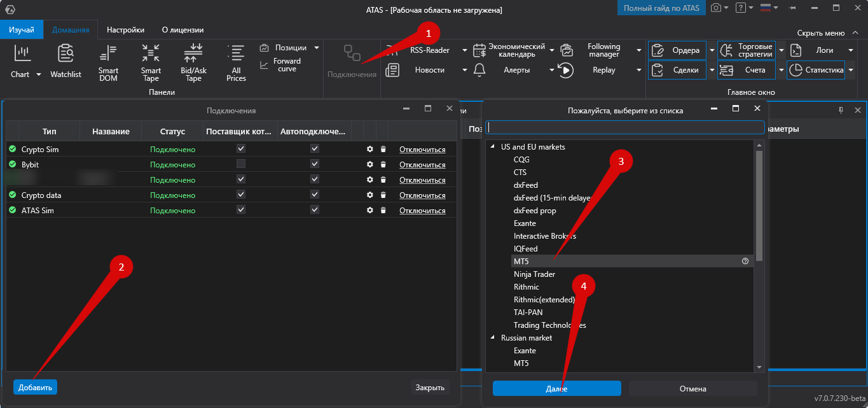868x408 pixels.
Task: Open the Smart Tape panel
Action: pos(151,63)
